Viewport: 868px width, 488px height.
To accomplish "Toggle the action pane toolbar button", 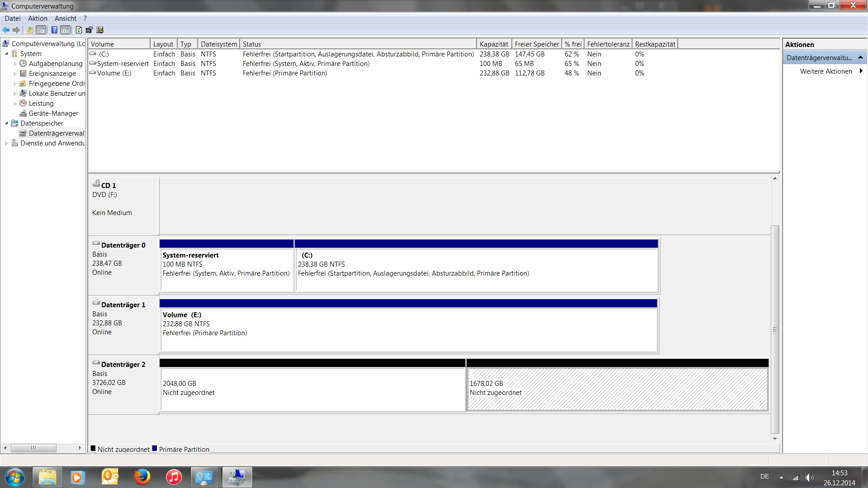I will pyautogui.click(x=66, y=30).
